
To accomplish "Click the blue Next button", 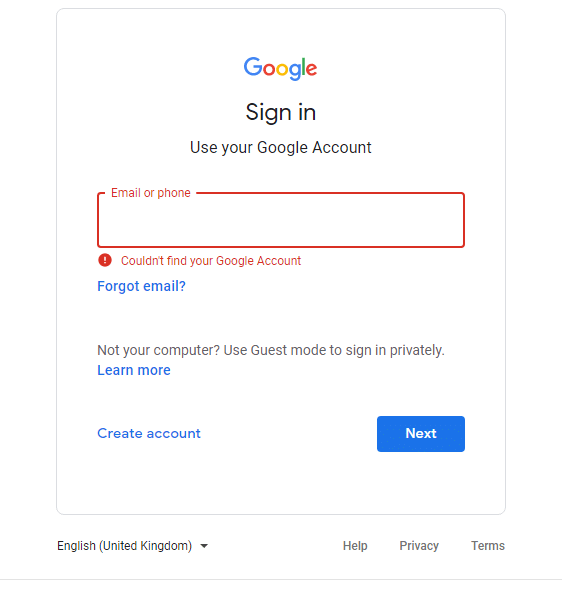I will (421, 434).
